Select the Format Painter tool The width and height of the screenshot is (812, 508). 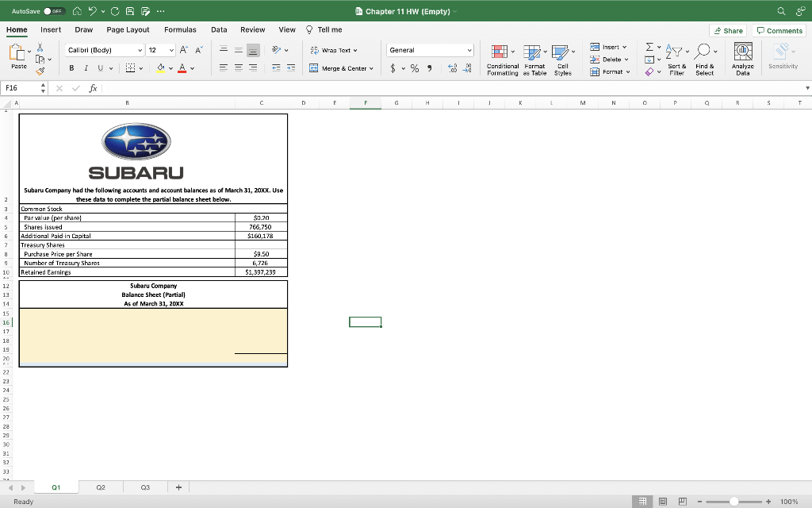click(x=38, y=71)
